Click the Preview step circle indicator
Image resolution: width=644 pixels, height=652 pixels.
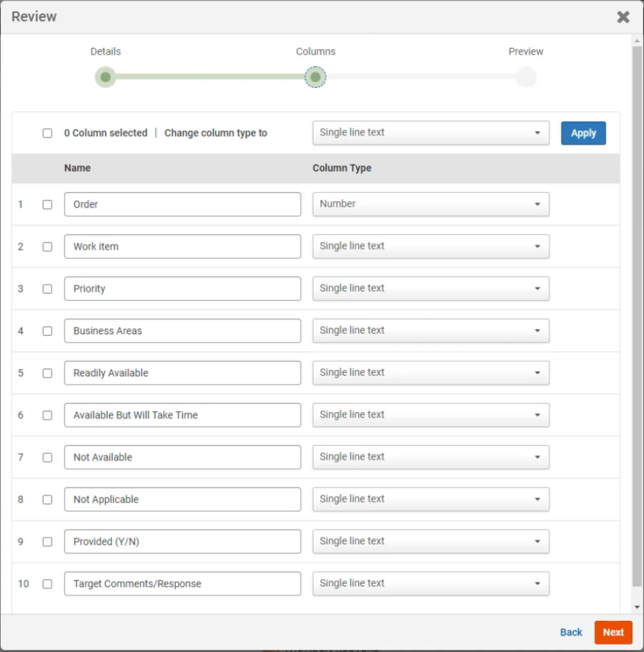(526, 78)
